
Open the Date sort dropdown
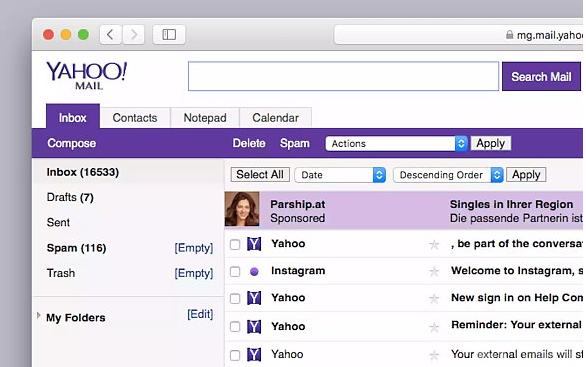pos(340,175)
